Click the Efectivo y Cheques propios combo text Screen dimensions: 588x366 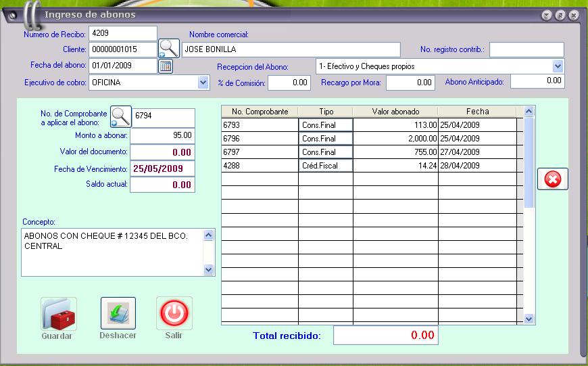point(367,66)
